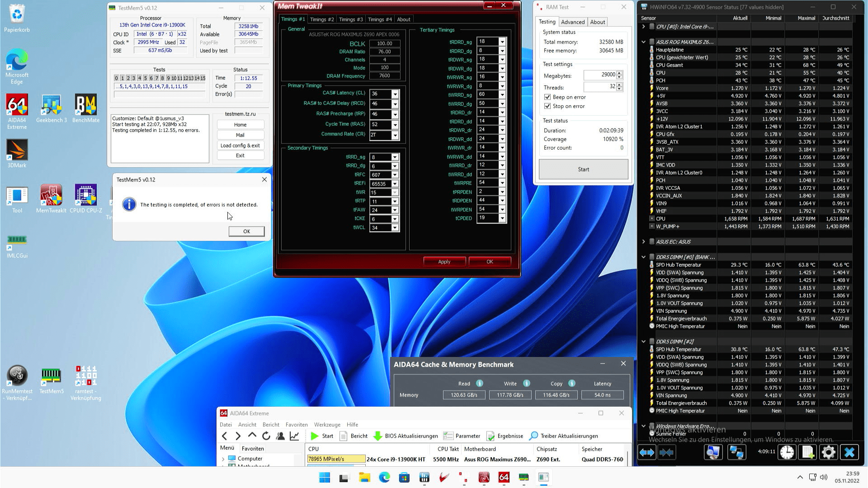Click AIDA64 user profile icon
This screenshot has height=488, width=868.
280,436
